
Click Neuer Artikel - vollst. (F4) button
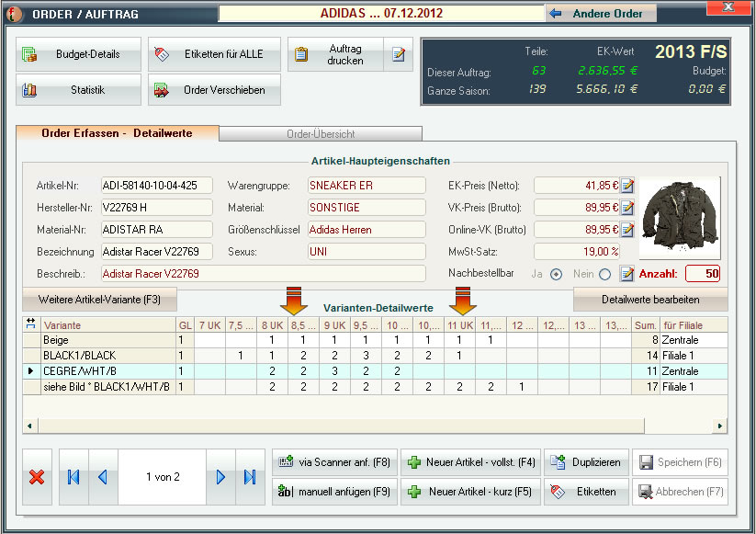[470, 462]
